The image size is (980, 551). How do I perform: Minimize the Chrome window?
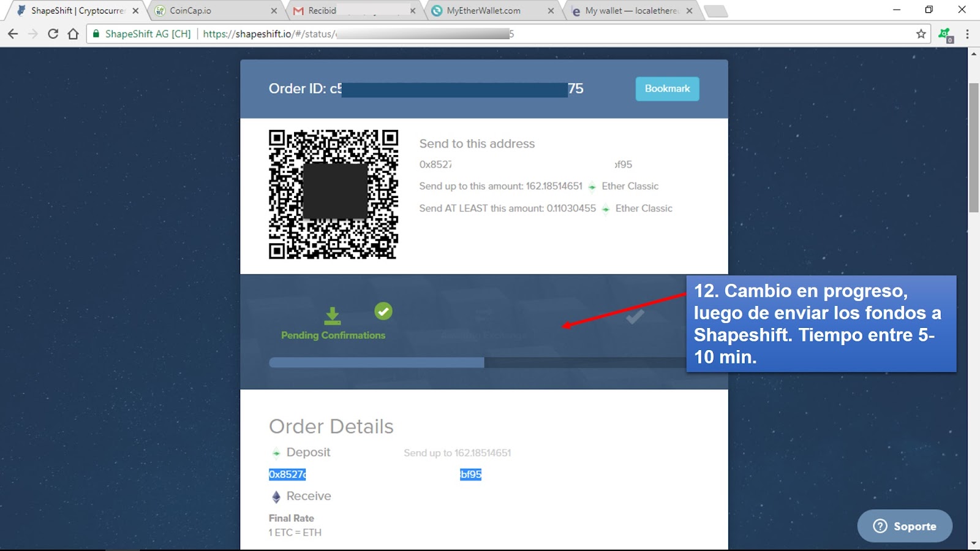[897, 10]
